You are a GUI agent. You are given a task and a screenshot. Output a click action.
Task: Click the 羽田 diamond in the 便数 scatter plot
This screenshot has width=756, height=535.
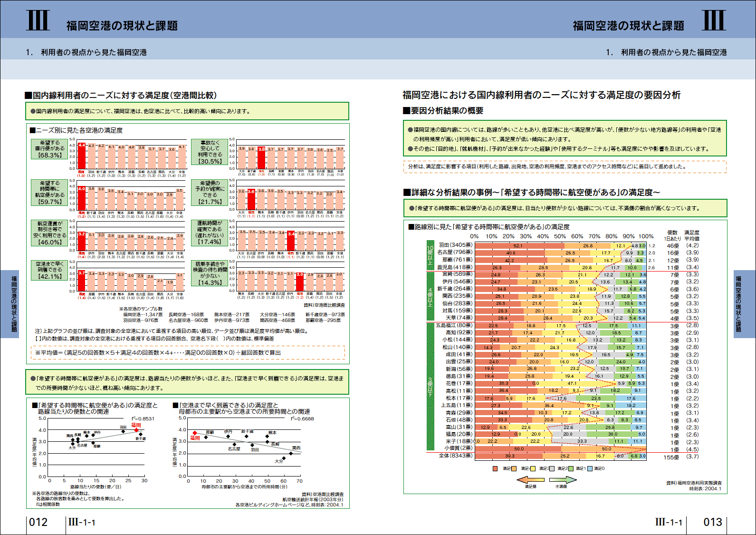click(x=123, y=431)
